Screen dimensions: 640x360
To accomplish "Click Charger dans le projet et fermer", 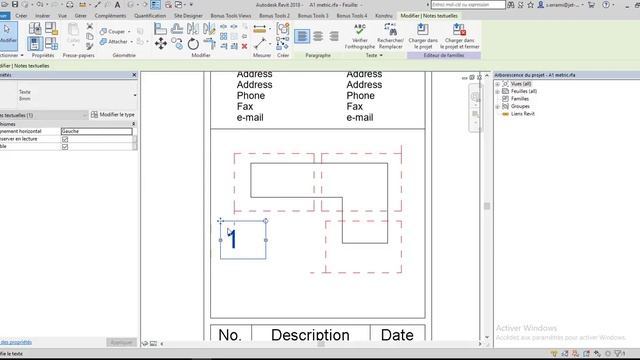I will click(460, 36).
